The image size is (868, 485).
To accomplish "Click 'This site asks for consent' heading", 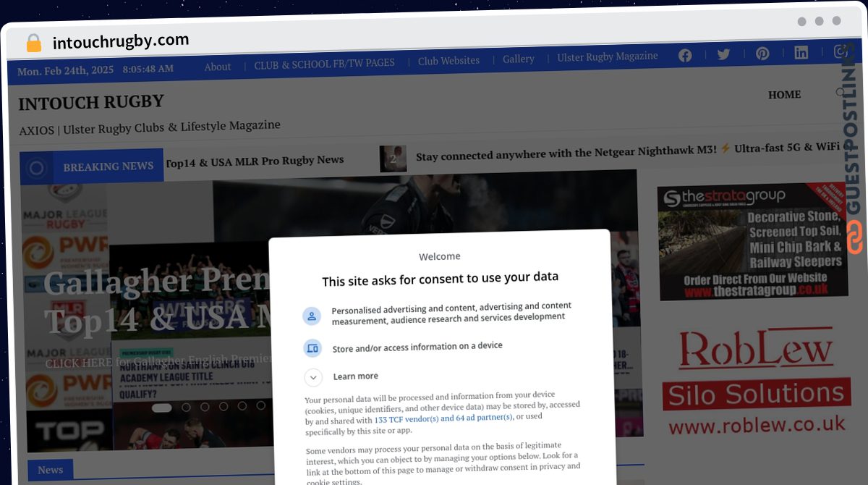I will click(440, 279).
